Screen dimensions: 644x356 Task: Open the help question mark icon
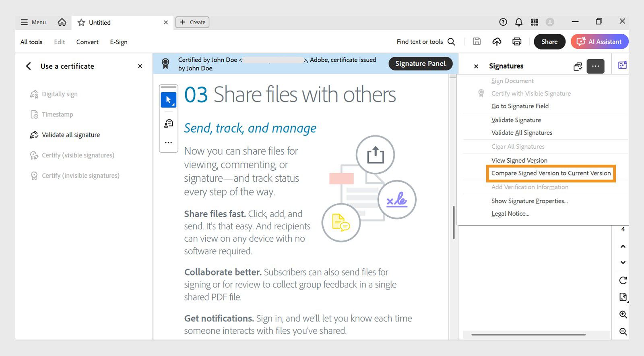coord(503,22)
